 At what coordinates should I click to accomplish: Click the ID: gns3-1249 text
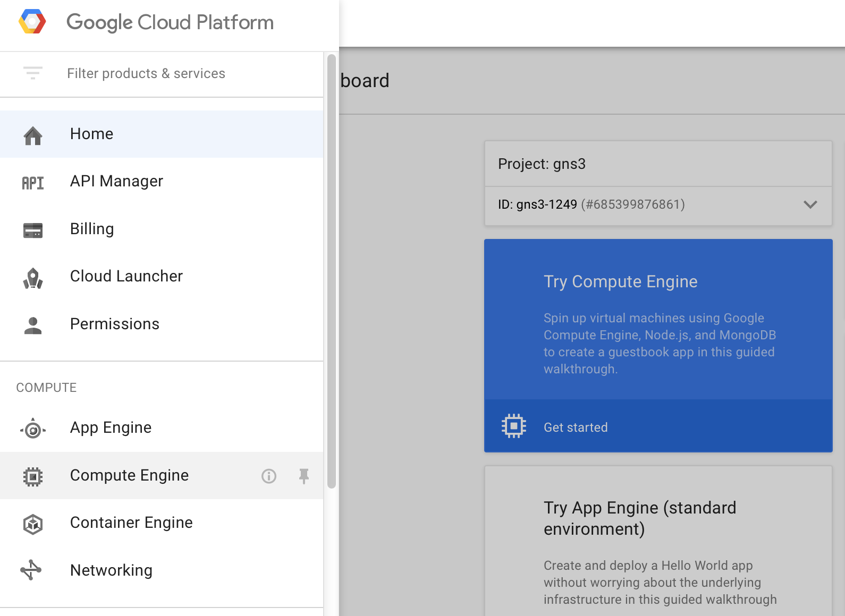(537, 204)
